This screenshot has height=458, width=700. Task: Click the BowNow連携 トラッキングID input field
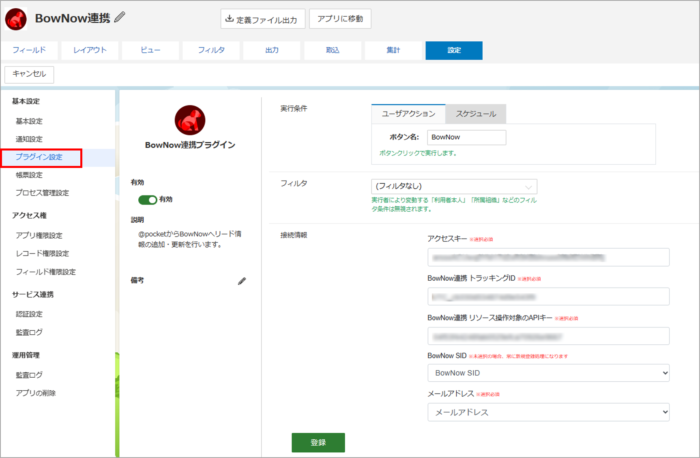point(548,296)
